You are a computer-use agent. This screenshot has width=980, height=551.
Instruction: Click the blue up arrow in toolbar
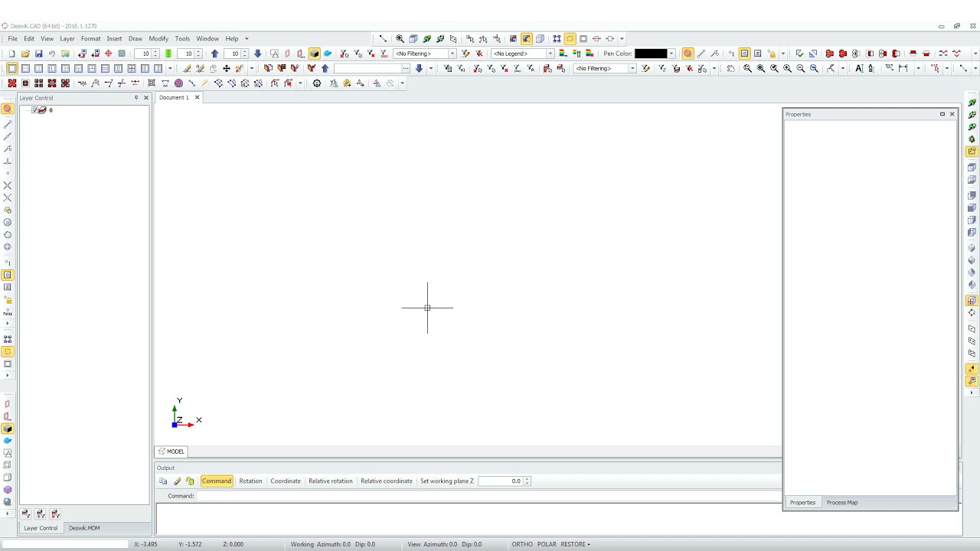214,54
